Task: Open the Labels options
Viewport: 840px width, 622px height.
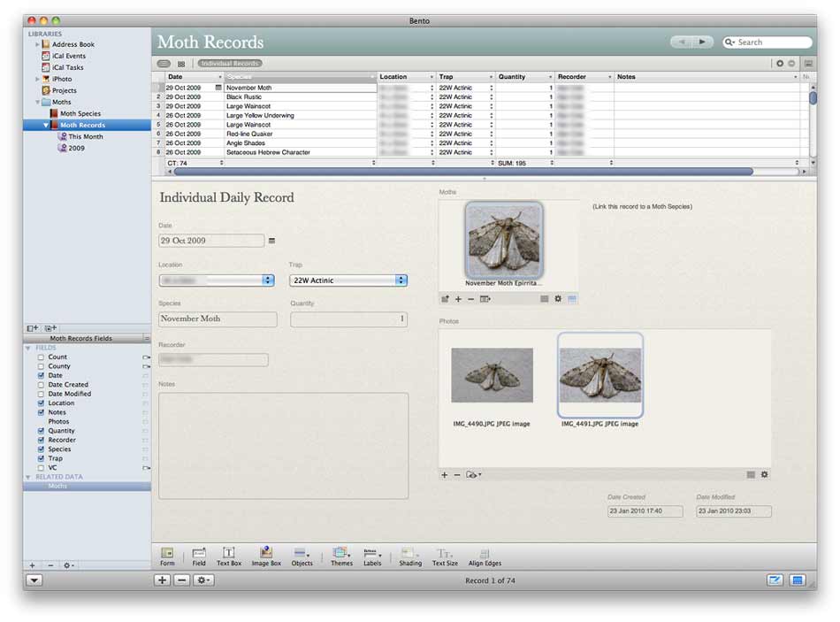Action: (372, 556)
